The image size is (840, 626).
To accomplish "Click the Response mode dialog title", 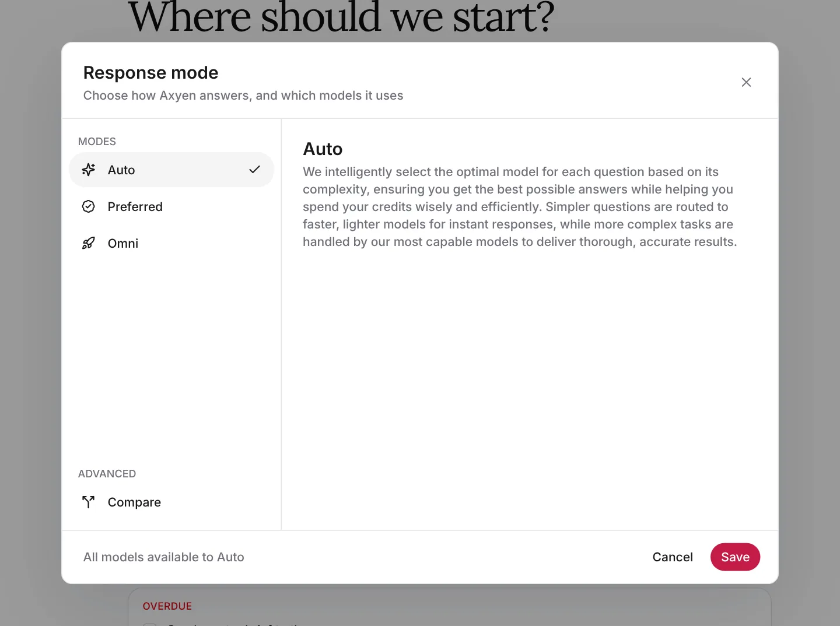I will (x=151, y=72).
